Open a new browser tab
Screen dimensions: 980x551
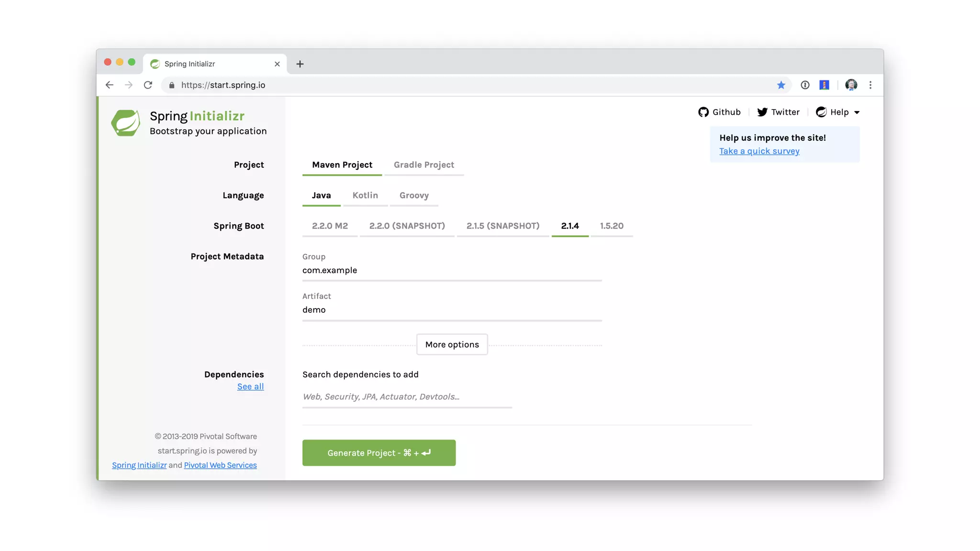click(300, 64)
